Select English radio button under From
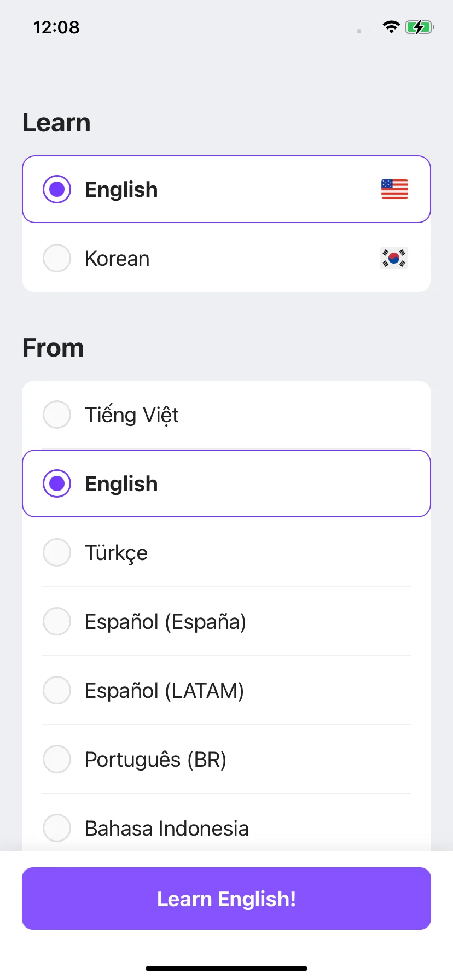The image size is (453, 980). pos(57,483)
